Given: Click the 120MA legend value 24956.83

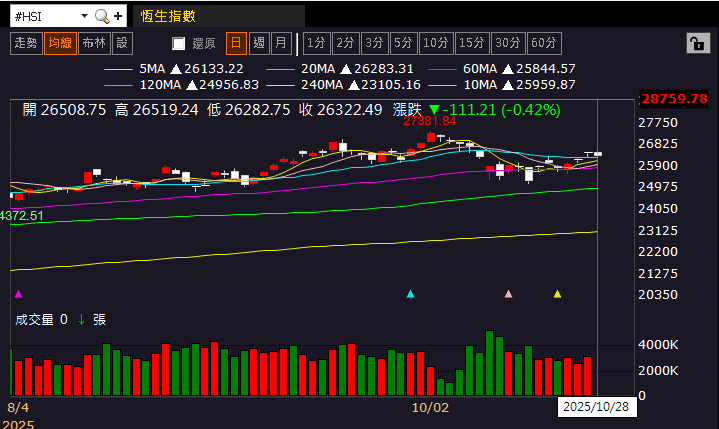Looking at the screenshot, I should point(229,85).
